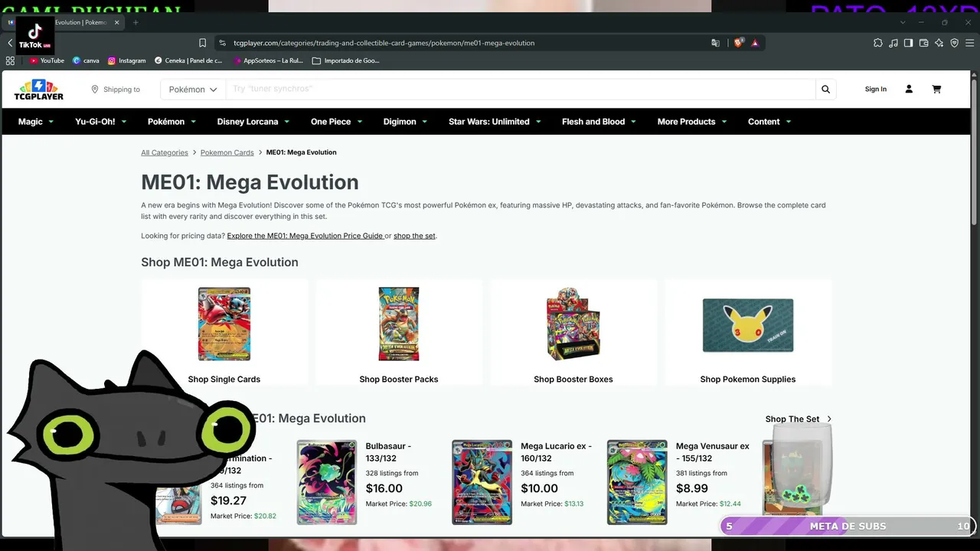Click the Sign In button
The image size is (980, 551).
(x=876, y=90)
